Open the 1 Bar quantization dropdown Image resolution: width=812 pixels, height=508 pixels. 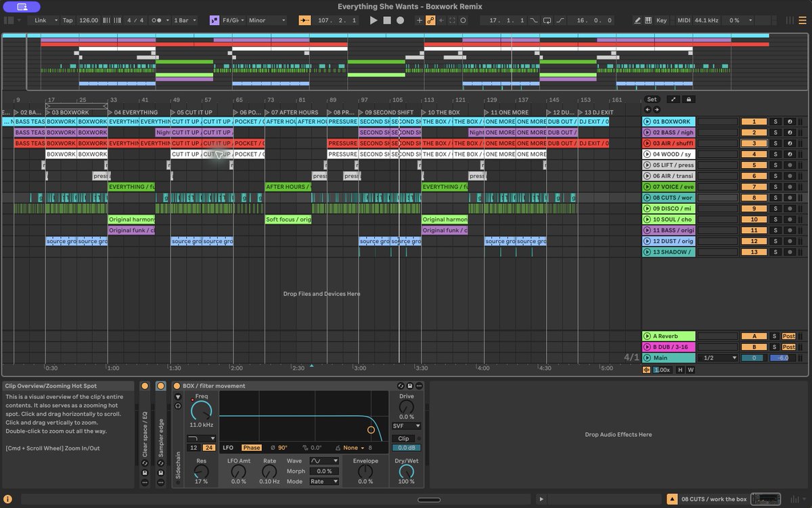pos(185,20)
